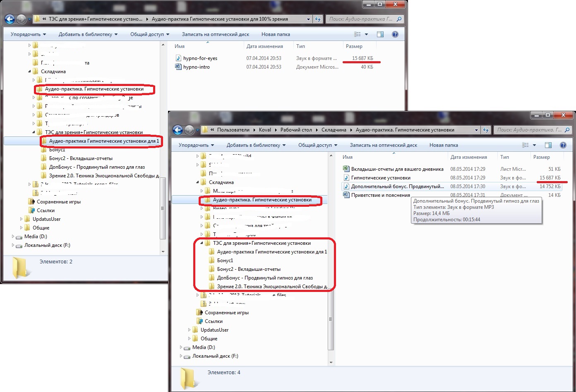
Task: Expand the UpdatusUser folder in the back window tree
Action: 22,219
